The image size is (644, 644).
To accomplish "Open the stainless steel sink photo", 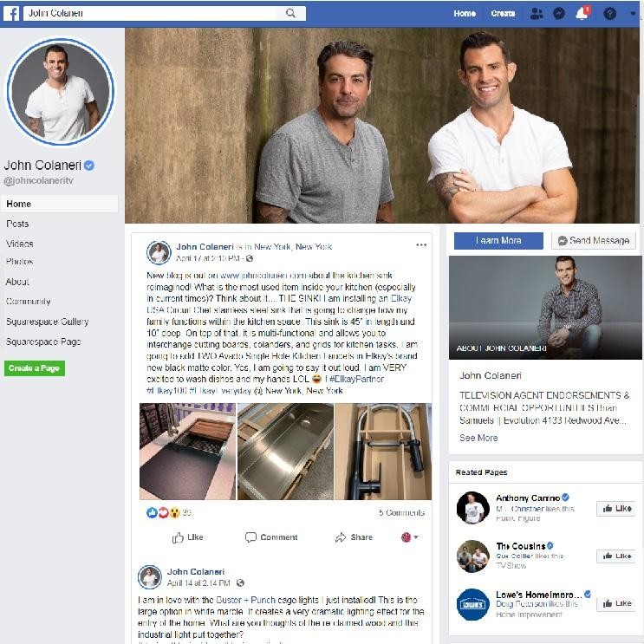I will pos(285,452).
